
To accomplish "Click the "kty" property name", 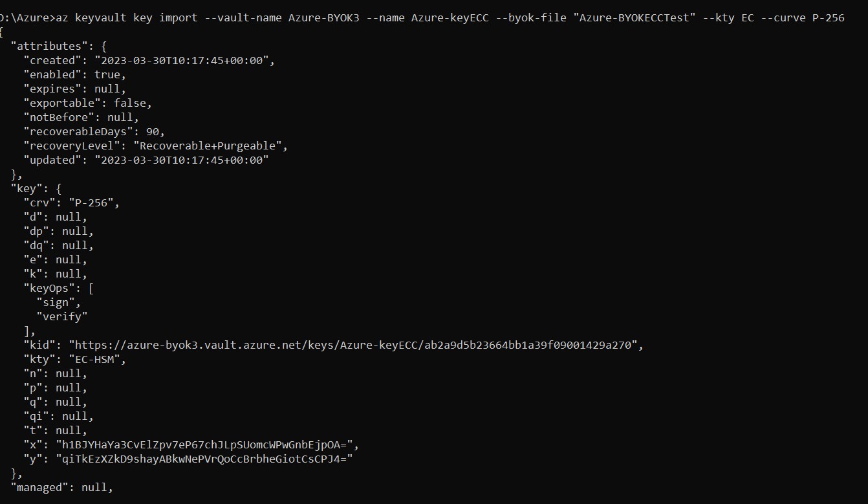I will coord(39,359).
